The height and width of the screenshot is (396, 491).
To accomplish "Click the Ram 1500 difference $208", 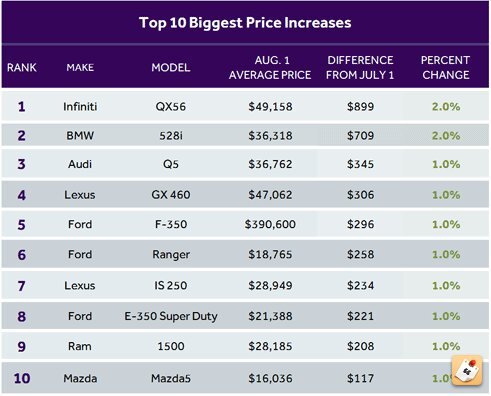I will [360, 346].
